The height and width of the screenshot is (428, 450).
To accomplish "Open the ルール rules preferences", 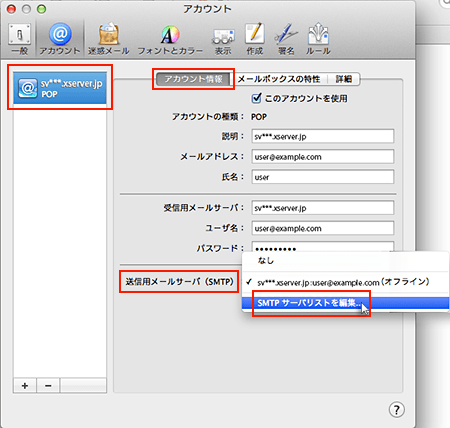I will [x=318, y=39].
